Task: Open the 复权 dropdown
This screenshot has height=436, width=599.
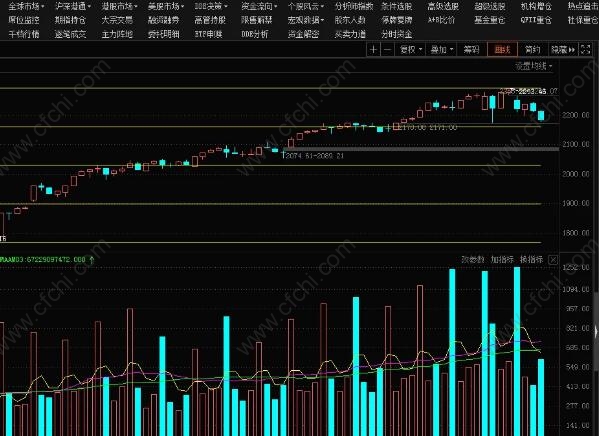Action: [x=410, y=49]
